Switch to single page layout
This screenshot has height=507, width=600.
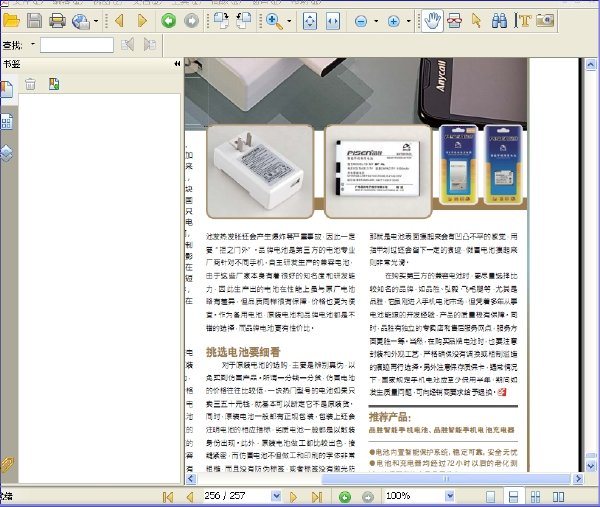[x=490, y=497]
